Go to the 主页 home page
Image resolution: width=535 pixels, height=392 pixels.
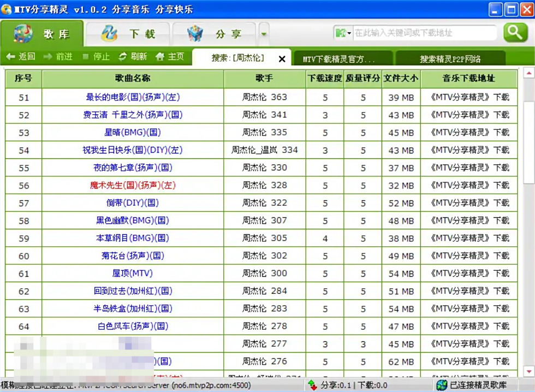[x=170, y=57]
